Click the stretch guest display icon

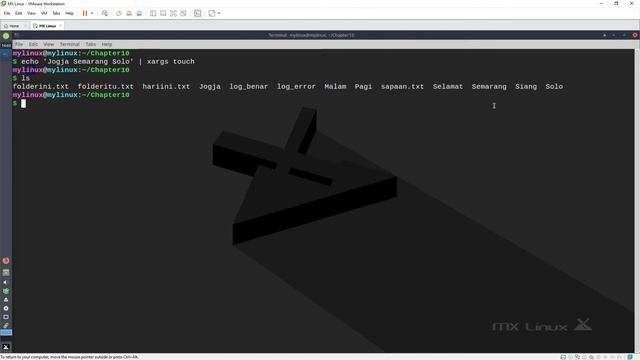click(212, 13)
